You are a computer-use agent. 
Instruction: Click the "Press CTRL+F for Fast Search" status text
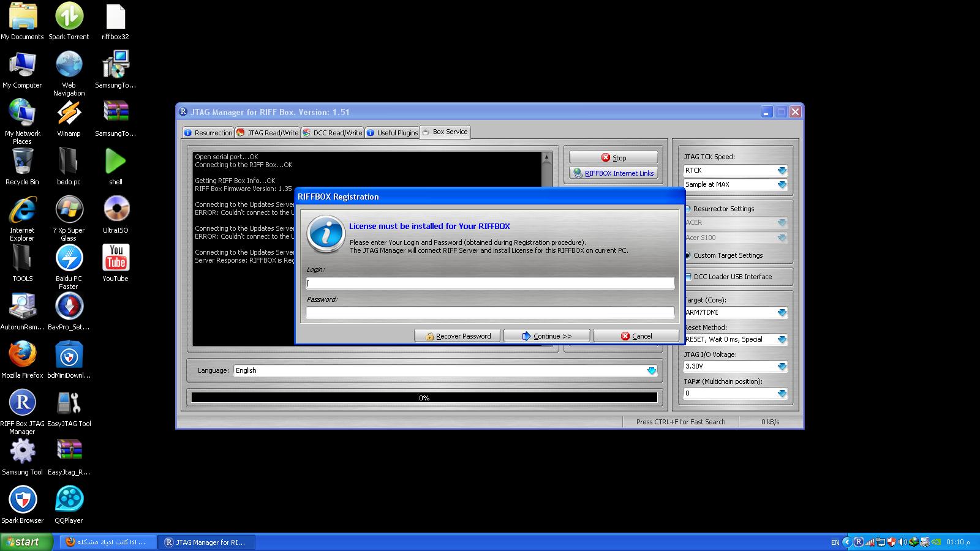tap(680, 422)
